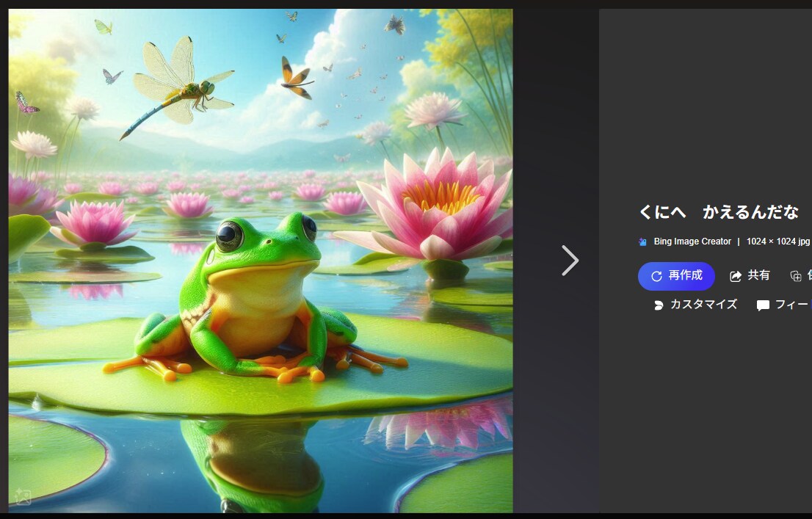Click the circular refresh icon in 再作成
The width and height of the screenshot is (812, 519).
click(x=656, y=276)
